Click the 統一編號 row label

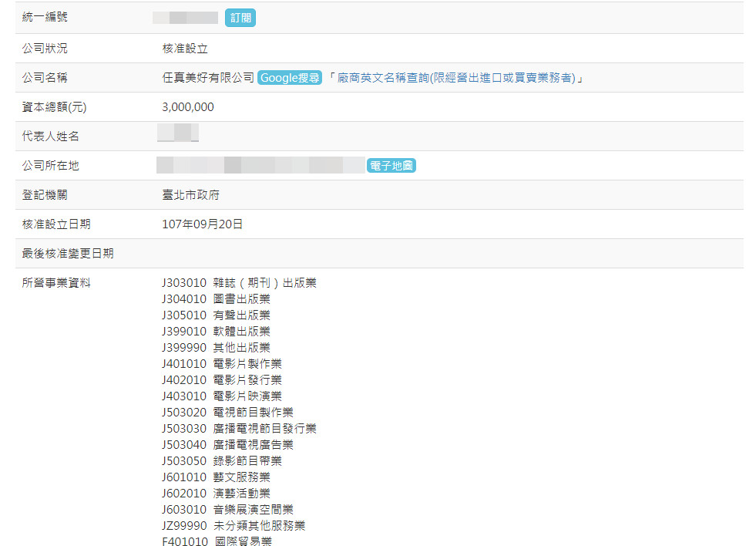pos(45,17)
